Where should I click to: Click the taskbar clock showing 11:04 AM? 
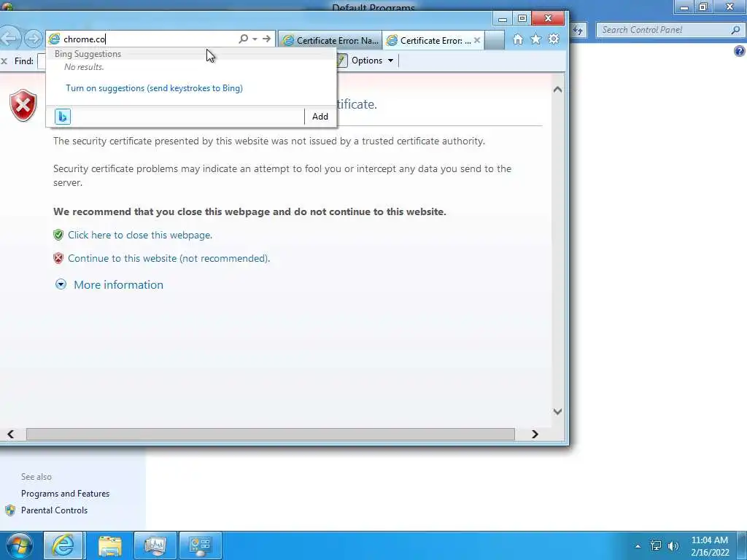(710, 546)
